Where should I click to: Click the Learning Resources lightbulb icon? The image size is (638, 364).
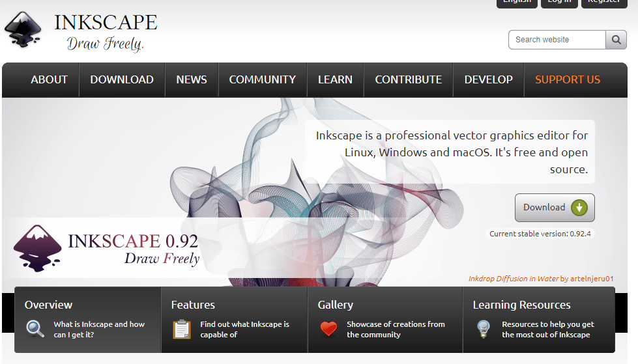coord(484,329)
